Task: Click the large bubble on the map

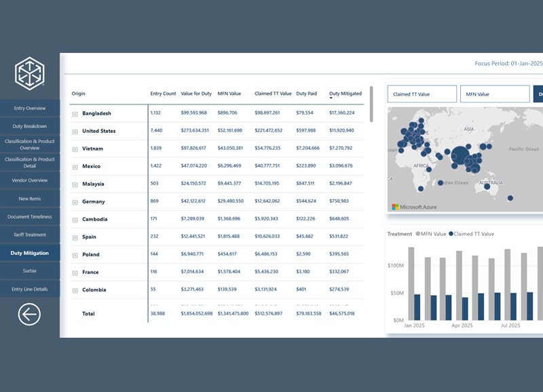Action: (x=461, y=155)
